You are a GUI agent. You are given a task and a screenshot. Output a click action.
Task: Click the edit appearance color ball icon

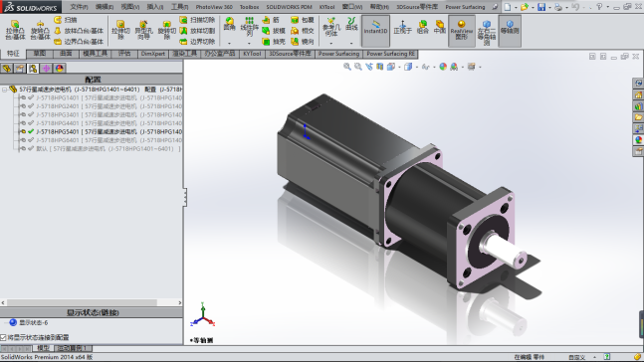click(x=443, y=67)
